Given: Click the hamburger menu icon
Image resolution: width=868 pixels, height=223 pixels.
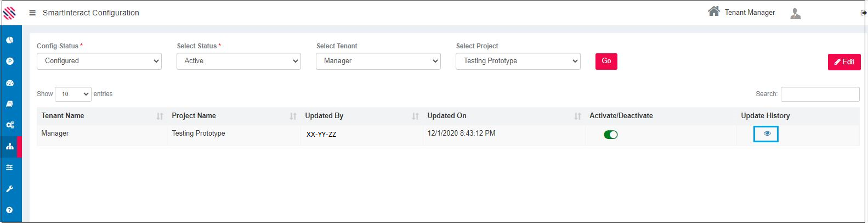Looking at the screenshot, I should pos(32,13).
